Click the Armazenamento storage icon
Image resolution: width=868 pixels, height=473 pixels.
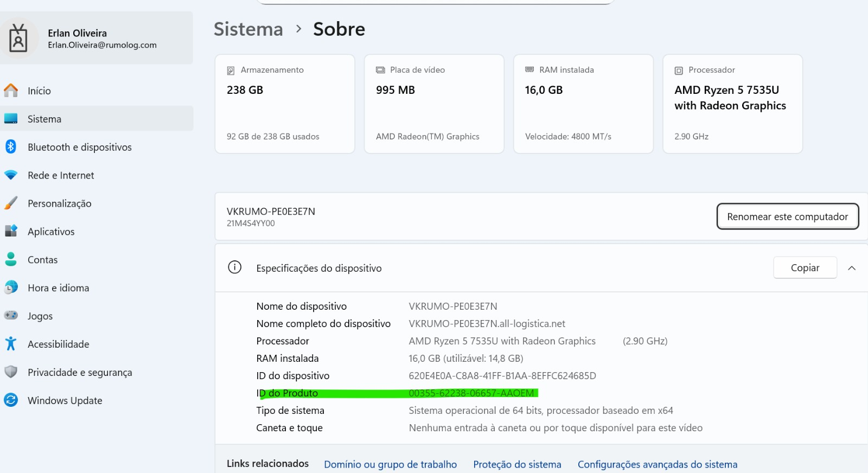pyautogui.click(x=231, y=71)
